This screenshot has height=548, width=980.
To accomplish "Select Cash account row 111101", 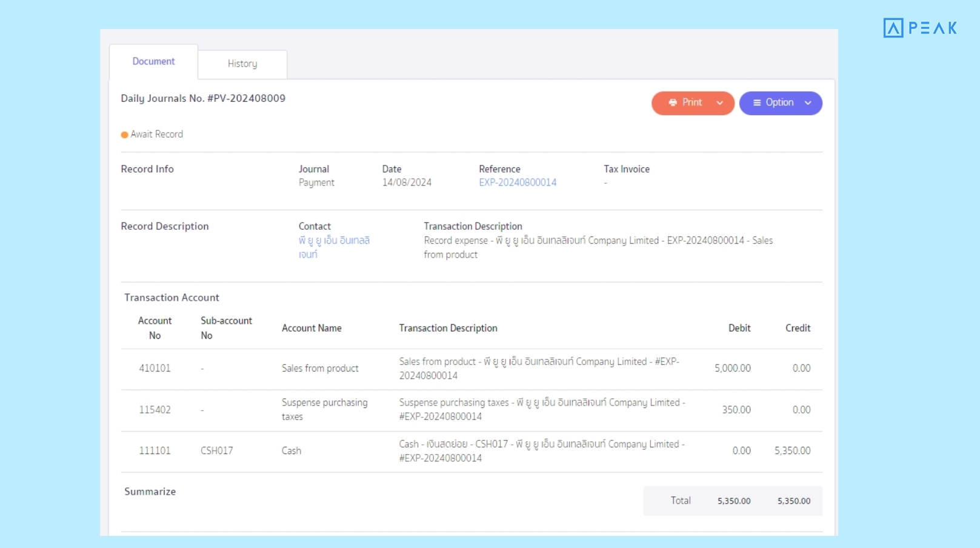I will tap(155, 450).
